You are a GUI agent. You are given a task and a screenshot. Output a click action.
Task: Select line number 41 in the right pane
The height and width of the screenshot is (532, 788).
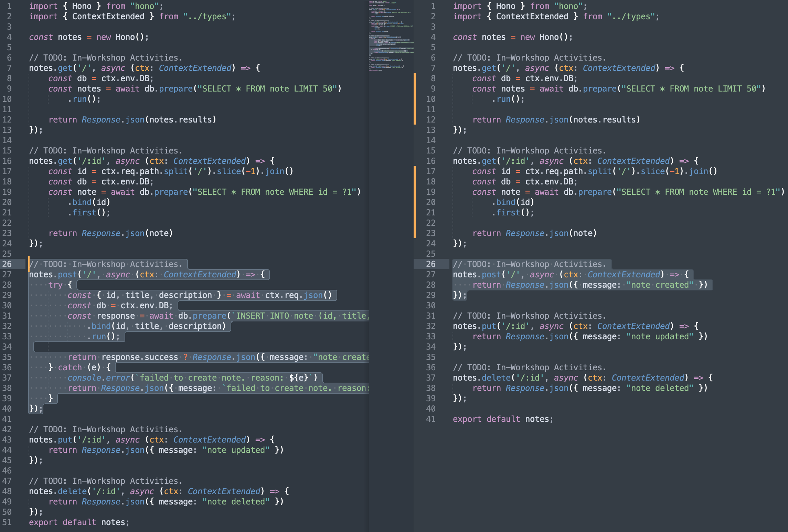[x=430, y=419]
